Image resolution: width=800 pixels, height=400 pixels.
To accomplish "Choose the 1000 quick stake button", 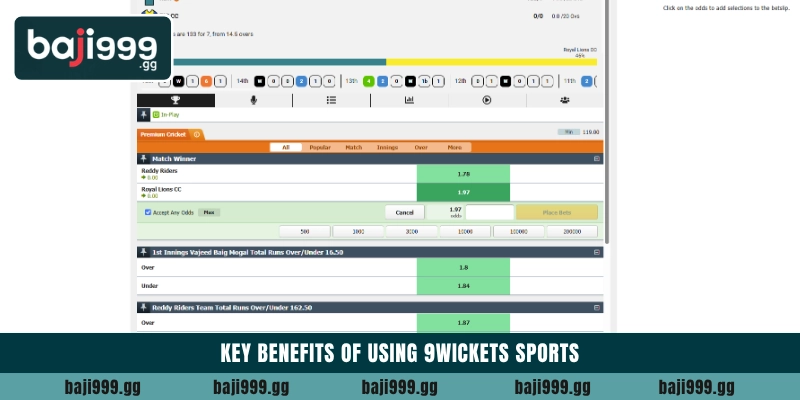I will [358, 232].
